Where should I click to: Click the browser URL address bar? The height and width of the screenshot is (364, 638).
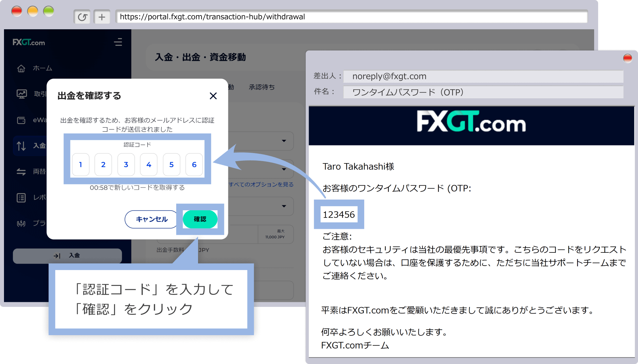[x=352, y=17]
